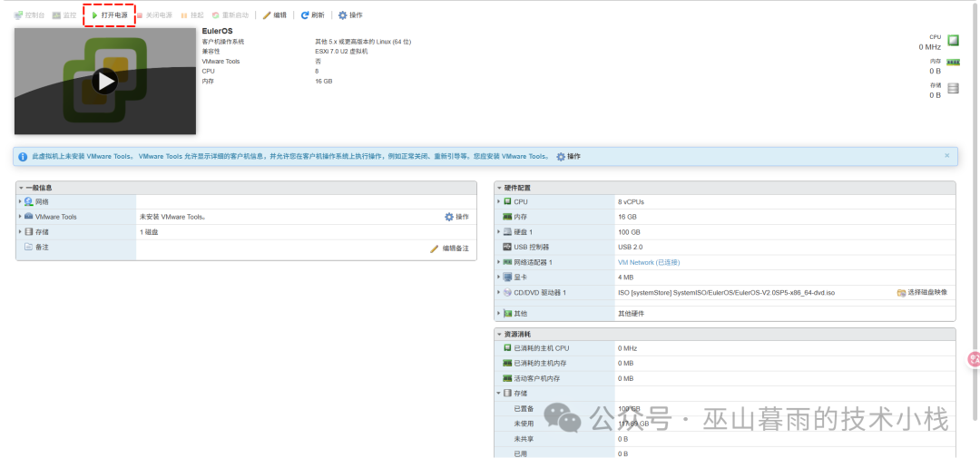980x458 pixels.
Task: Refresh the page with 刷新
Action: pos(312,15)
